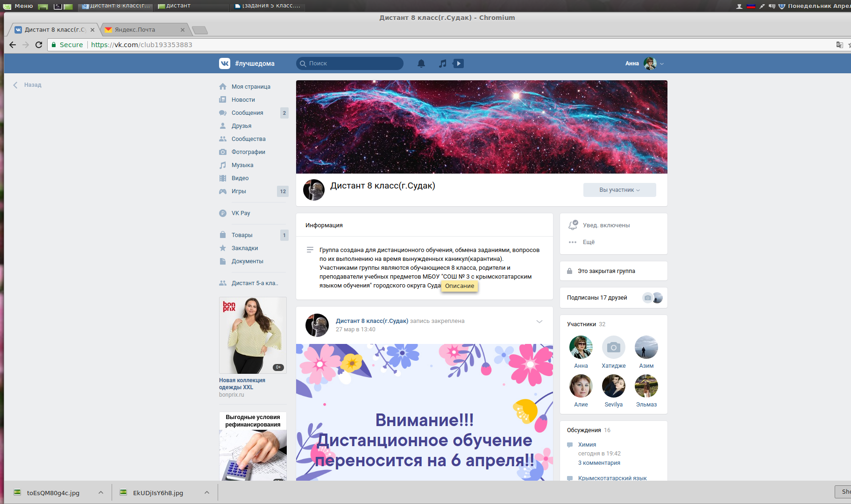Open Messages in the left sidebar
This screenshot has height=504, width=851.
pos(247,113)
